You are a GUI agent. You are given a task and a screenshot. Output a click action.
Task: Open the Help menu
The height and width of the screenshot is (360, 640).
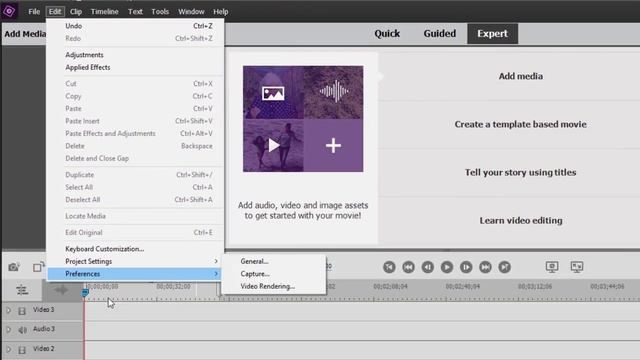[x=221, y=11]
